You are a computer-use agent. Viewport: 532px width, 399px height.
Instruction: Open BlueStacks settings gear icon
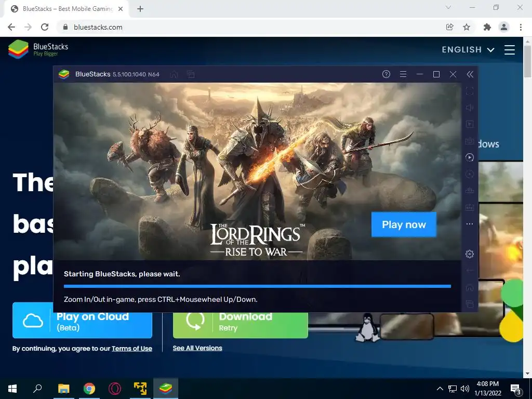pos(470,254)
